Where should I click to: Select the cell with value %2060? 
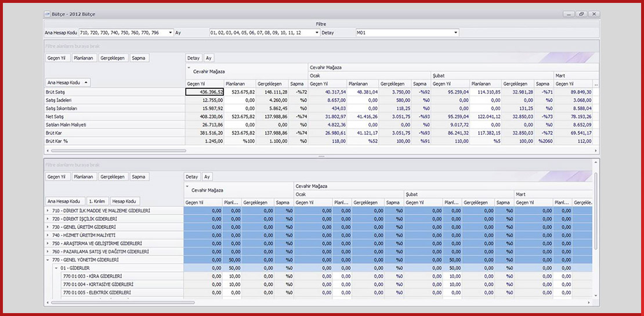pos(544,141)
